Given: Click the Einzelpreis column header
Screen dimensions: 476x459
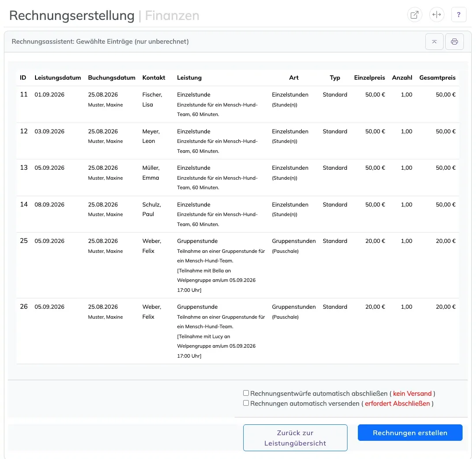Looking at the screenshot, I should [x=370, y=78].
